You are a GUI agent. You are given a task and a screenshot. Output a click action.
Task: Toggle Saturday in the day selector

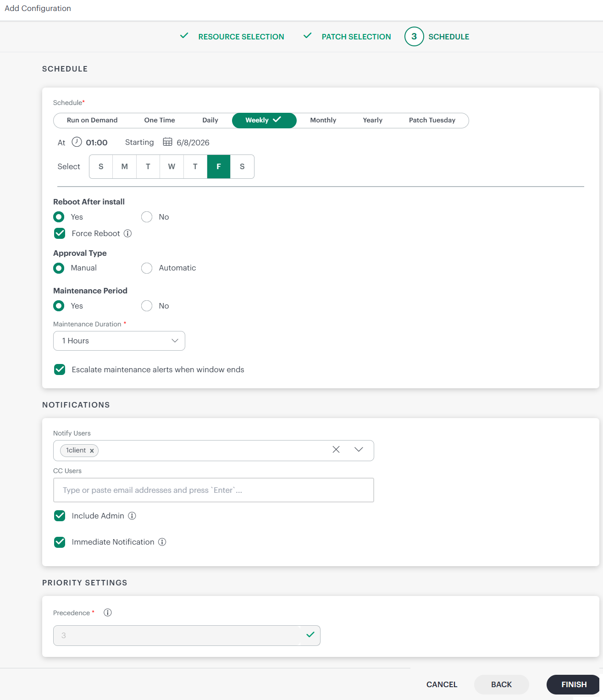(x=242, y=166)
